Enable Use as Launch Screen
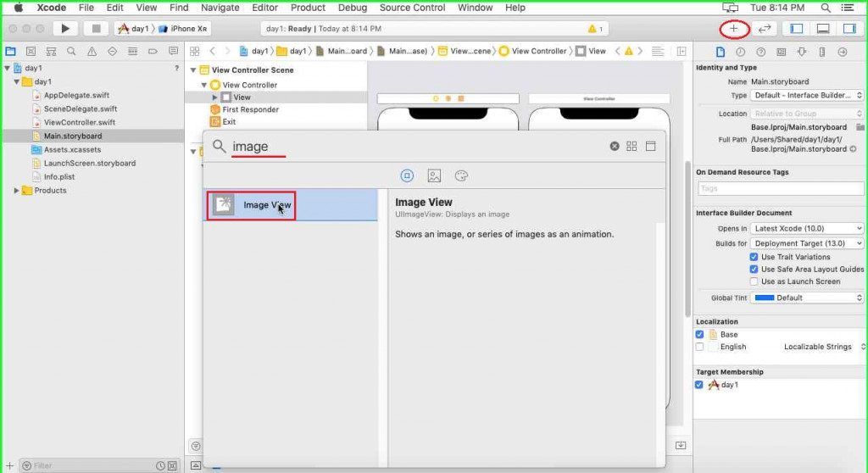This screenshot has height=473, width=868. click(754, 281)
